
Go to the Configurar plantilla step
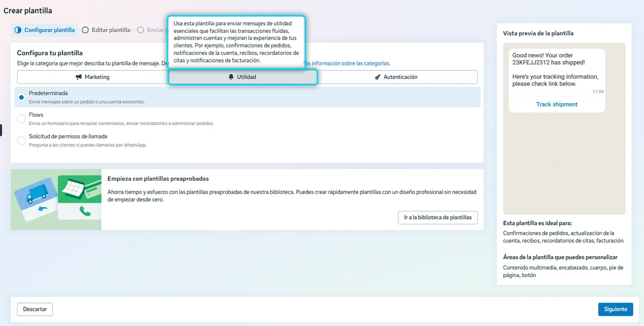point(45,30)
